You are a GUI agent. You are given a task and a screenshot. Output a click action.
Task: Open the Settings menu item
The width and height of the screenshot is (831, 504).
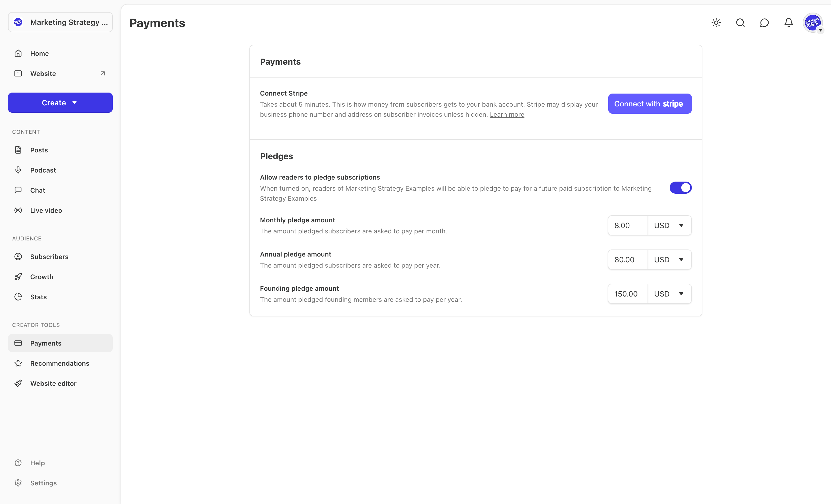click(60, 483)
